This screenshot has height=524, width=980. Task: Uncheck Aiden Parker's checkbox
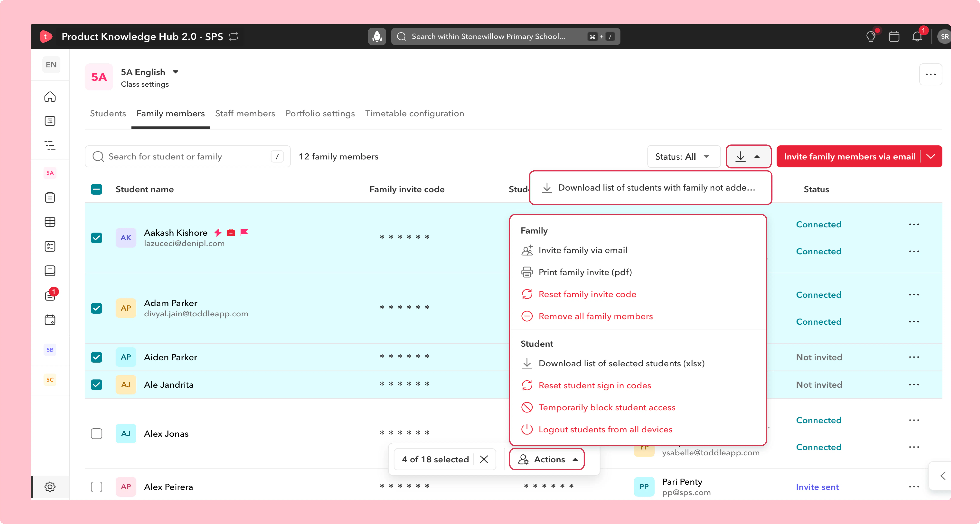pyautogui.click(x=97, y=357)
